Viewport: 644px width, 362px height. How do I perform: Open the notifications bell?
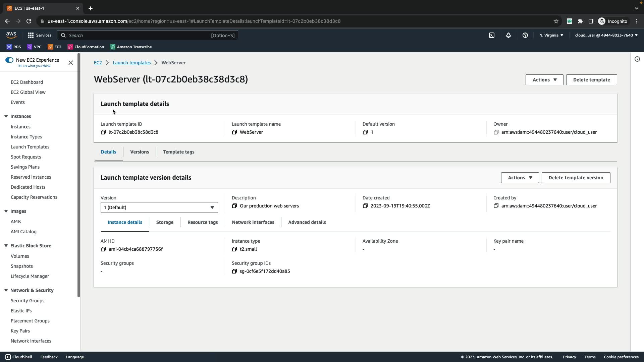(508, 35)
